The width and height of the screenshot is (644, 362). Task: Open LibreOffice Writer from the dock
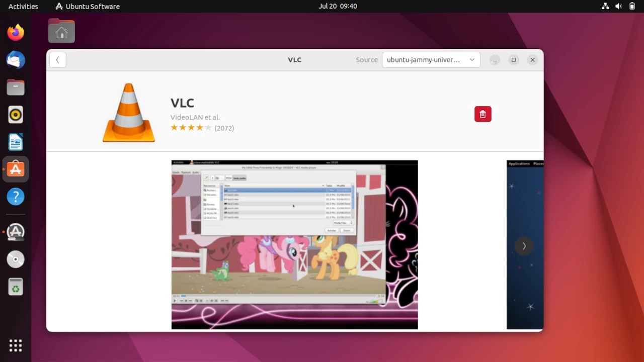coord(16,142)
